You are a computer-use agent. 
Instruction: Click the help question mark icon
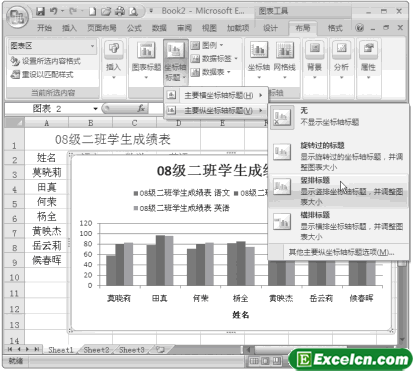[359, 28]
